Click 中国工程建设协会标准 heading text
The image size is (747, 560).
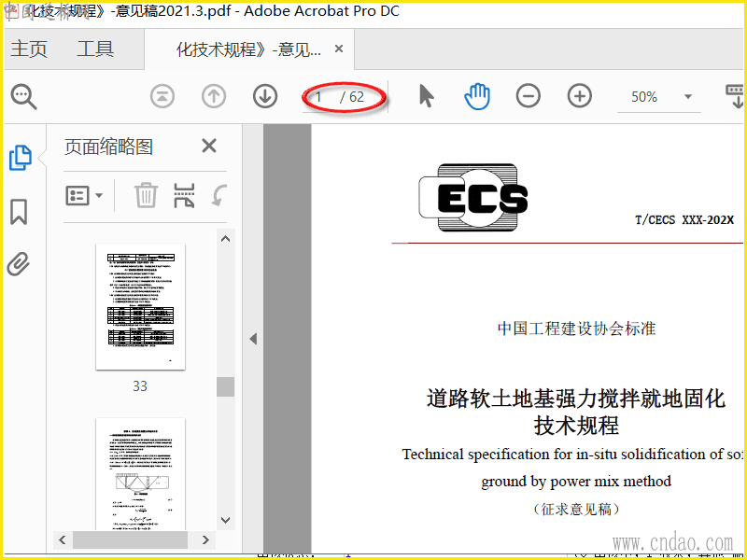coord(576,329)
